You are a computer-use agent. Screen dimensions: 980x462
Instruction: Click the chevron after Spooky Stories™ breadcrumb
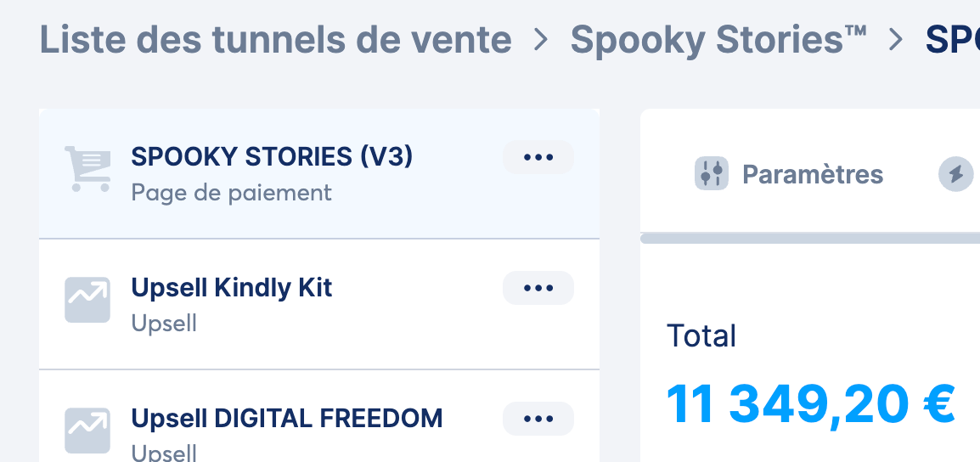[896, 39]
